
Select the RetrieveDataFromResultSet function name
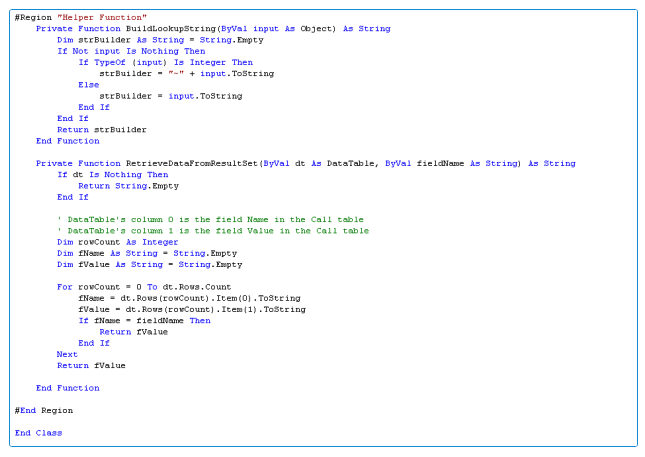click(x=190, y=163)
